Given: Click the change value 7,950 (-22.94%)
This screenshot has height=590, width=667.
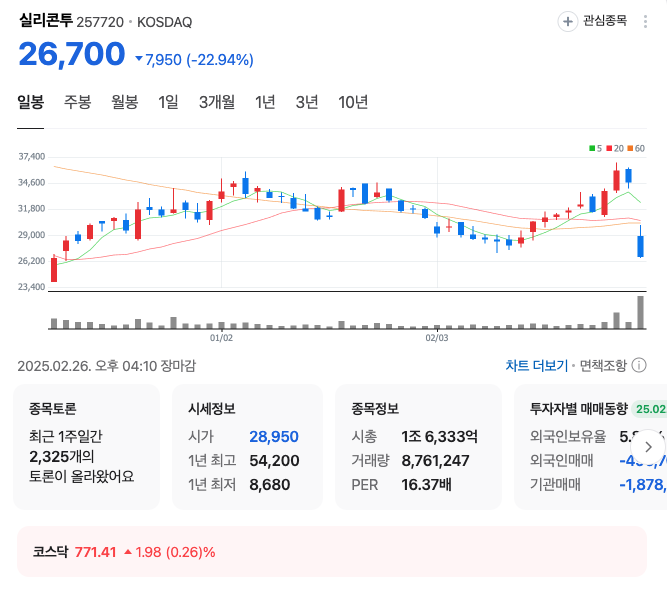Looking at the screenshot, I should [x=194, y=60].
